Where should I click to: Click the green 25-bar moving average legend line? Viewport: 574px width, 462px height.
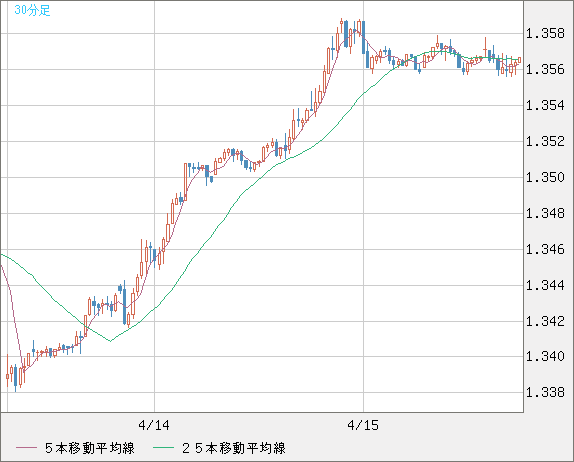point(163,448)
